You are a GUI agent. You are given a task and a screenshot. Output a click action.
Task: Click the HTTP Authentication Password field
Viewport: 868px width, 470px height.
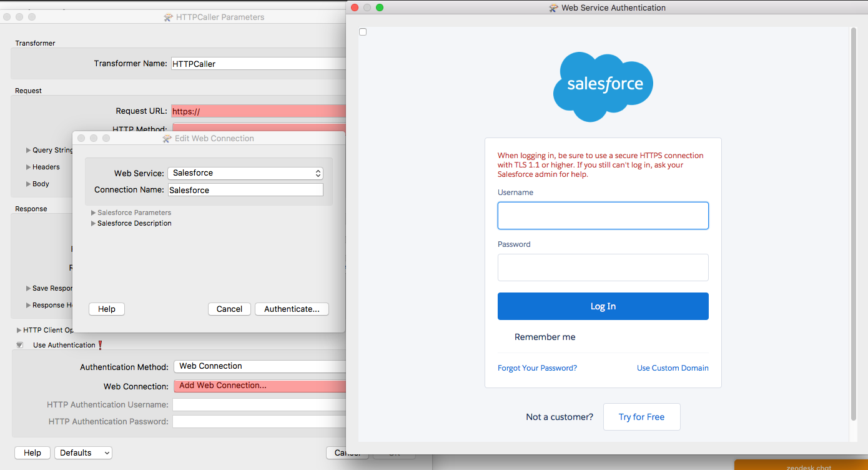259,422
